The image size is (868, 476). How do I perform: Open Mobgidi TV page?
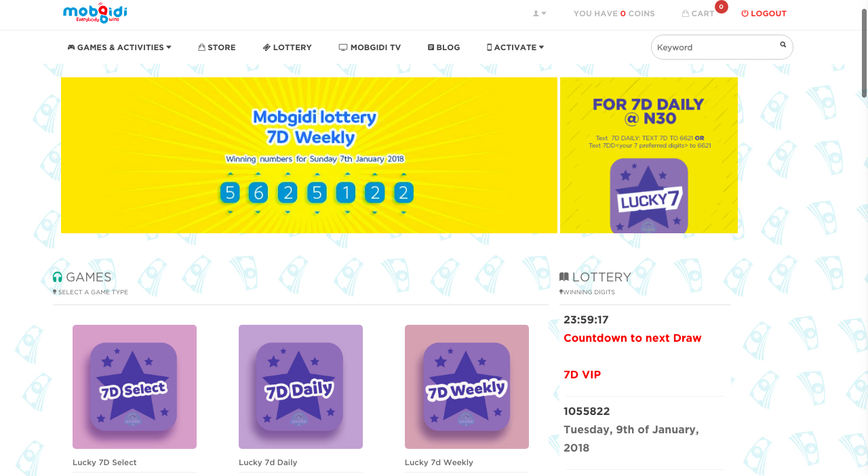tap(370, 47)
